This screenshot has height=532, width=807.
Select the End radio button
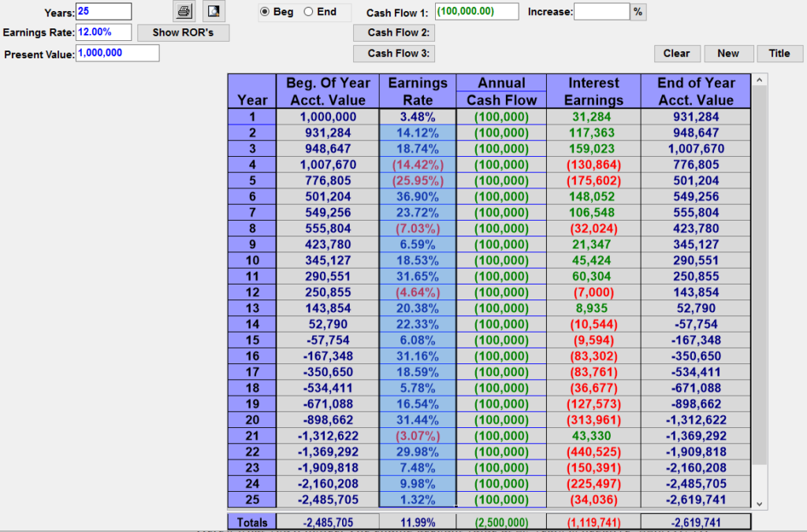(308, 12)
